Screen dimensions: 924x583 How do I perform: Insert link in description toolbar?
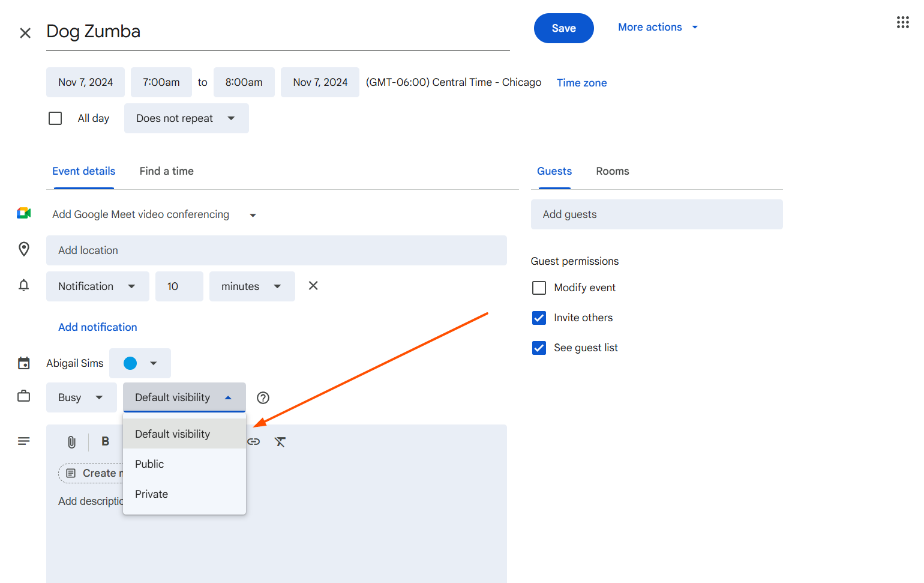pos(254,442)
